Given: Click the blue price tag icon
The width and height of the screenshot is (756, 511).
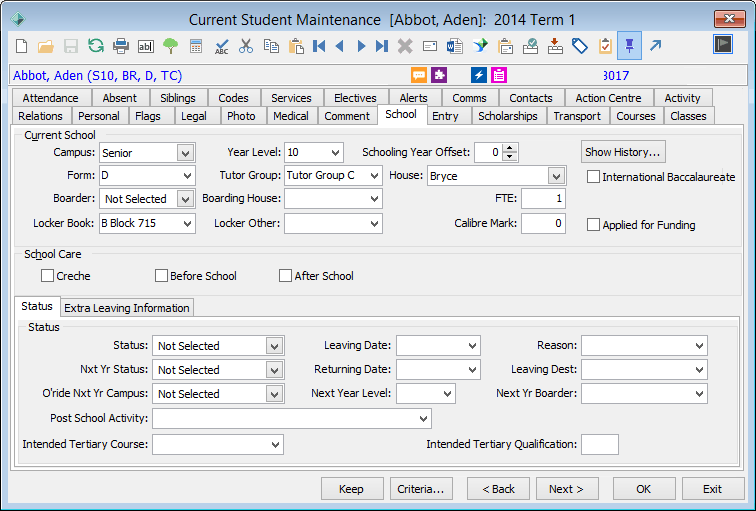Looking at the screenshot, I should pos(580,46).
